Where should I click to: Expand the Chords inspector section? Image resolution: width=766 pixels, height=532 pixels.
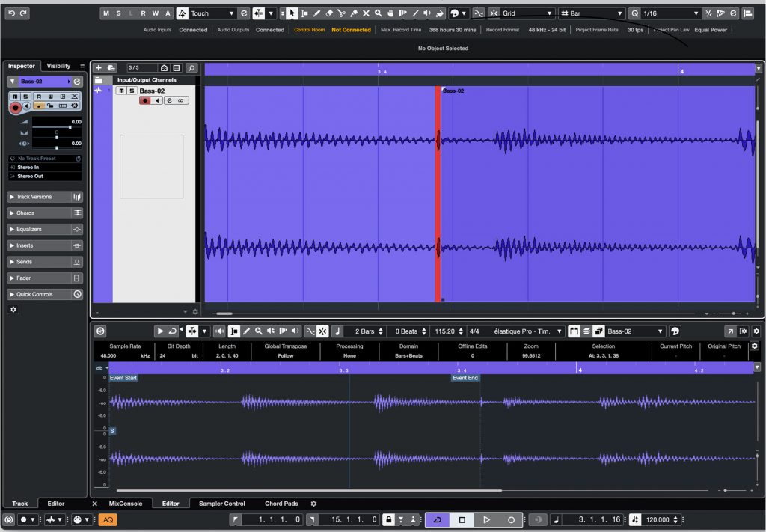pyautogui.click(x=45, y=213)
